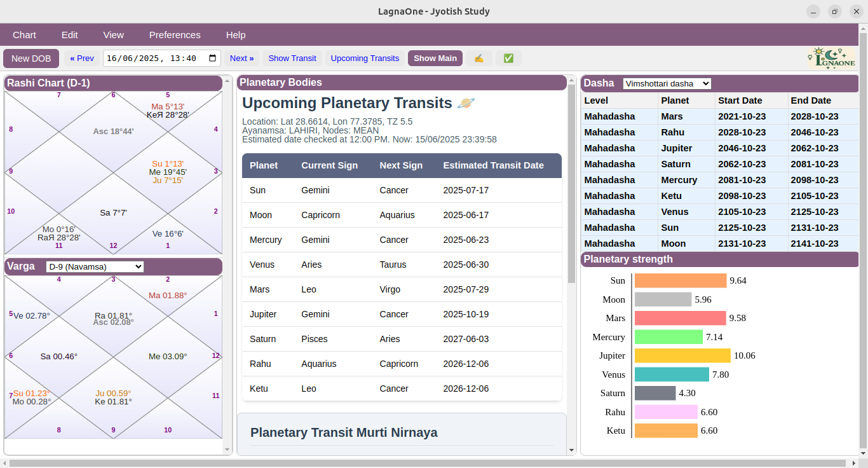Click the LagnaOne logo image
868x468 pixels.
pyautogui.click(x=832, y=59)
